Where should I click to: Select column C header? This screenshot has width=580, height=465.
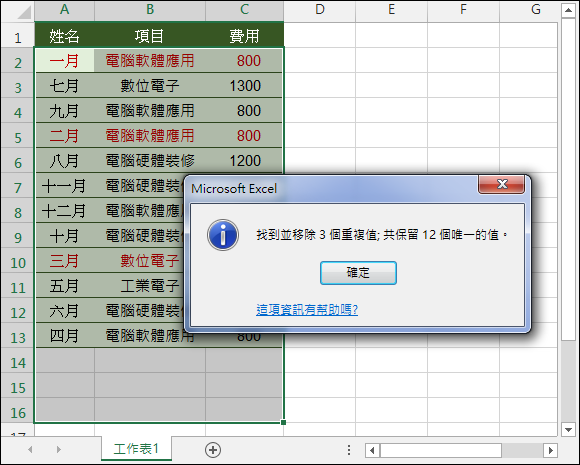point(245,10)
